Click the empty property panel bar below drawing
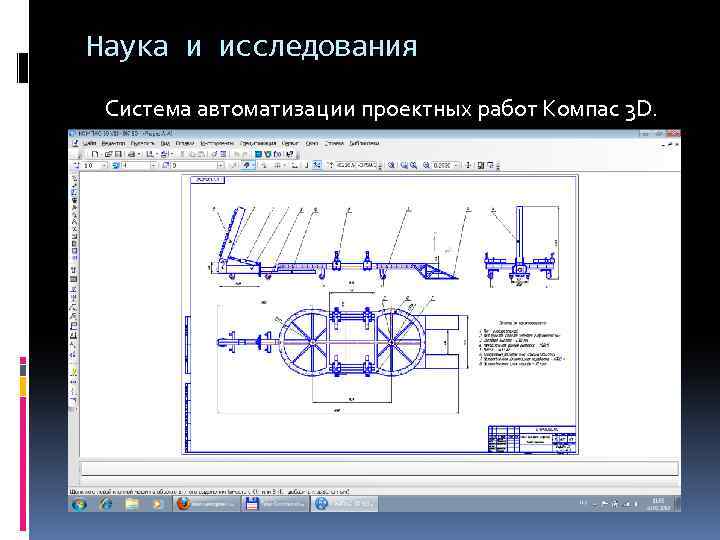The height and width of the screenshot is (540, 720). coord(379,468)
